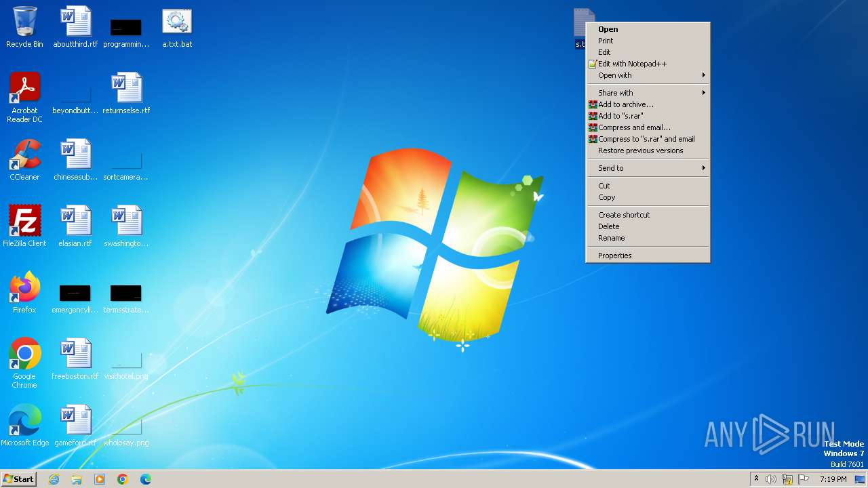Viewport: 868px width, 488px height.
Task: Select freeboston.rtf document
Action: (75, 359)
